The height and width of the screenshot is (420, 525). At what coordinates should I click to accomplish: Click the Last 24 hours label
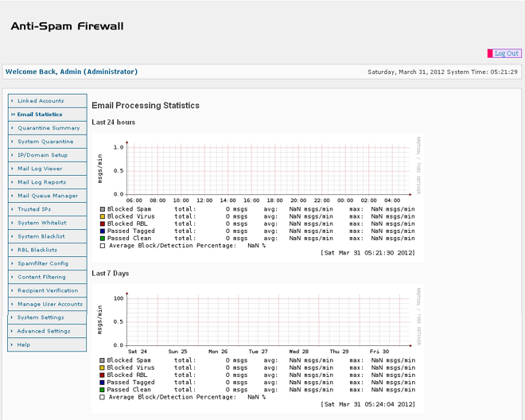point(114,122)
